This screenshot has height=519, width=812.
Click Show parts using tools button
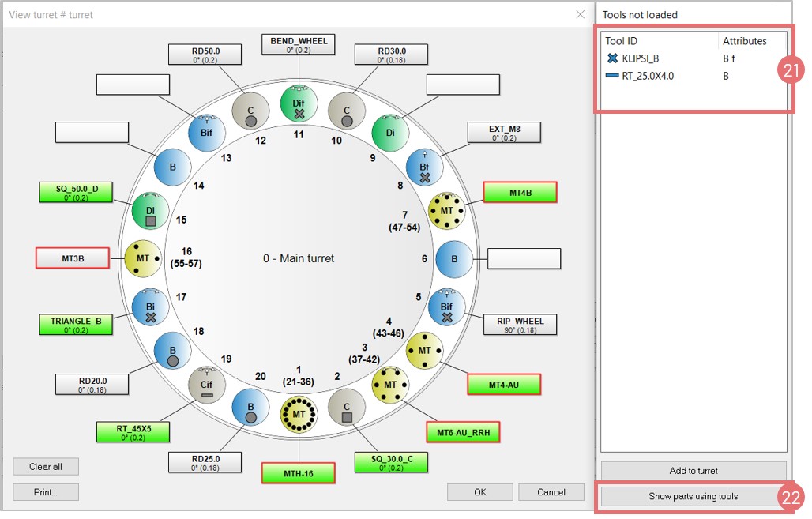point(693,496)
